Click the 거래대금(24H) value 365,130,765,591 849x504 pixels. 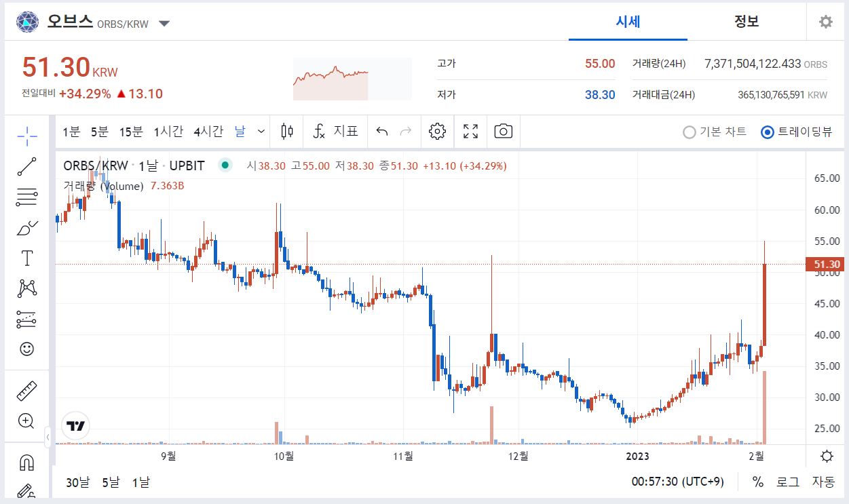[771, 95]
